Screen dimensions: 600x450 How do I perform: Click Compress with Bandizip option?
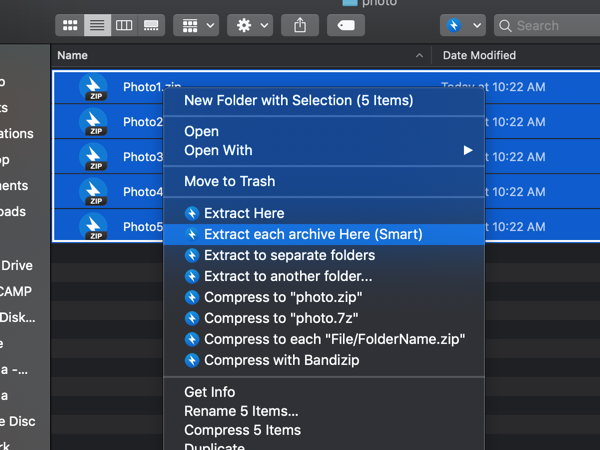281,360
